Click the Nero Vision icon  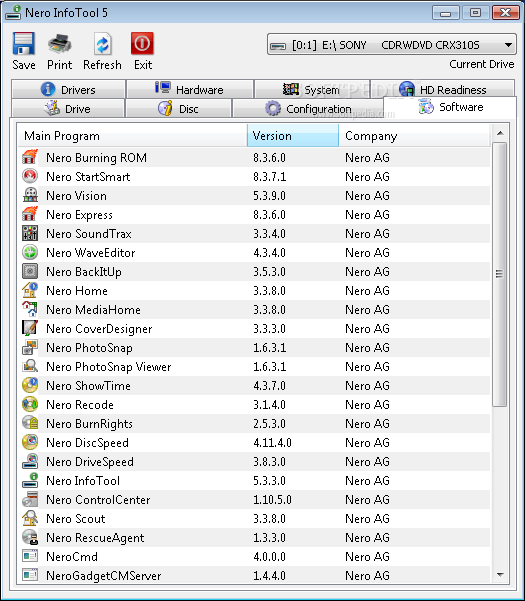coord(30,195)
